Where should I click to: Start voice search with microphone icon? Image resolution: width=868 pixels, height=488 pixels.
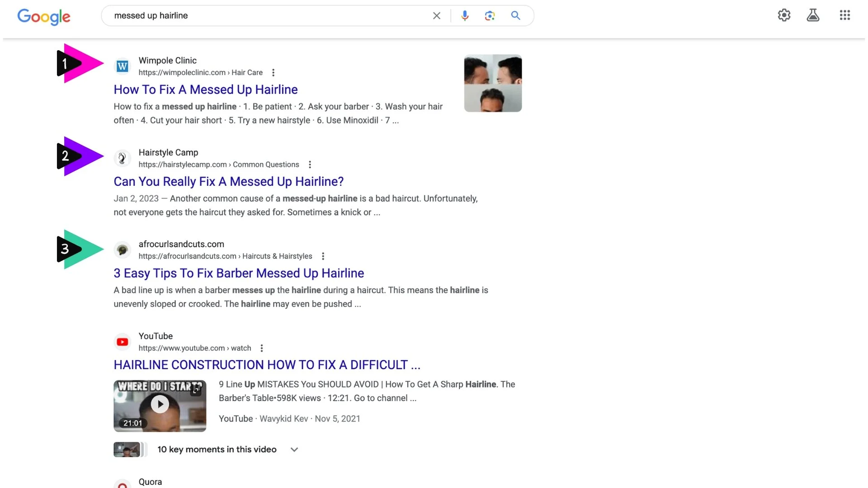point(464,16)
